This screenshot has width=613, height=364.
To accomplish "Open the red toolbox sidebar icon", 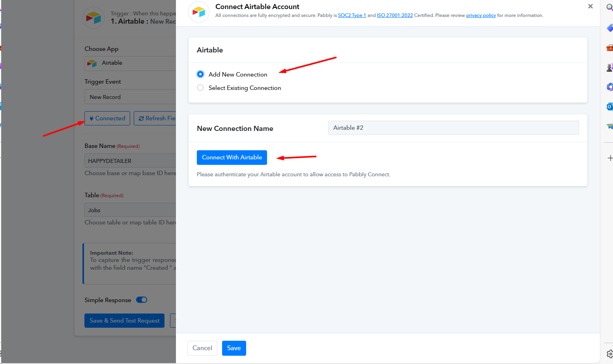I will [609, 48].
